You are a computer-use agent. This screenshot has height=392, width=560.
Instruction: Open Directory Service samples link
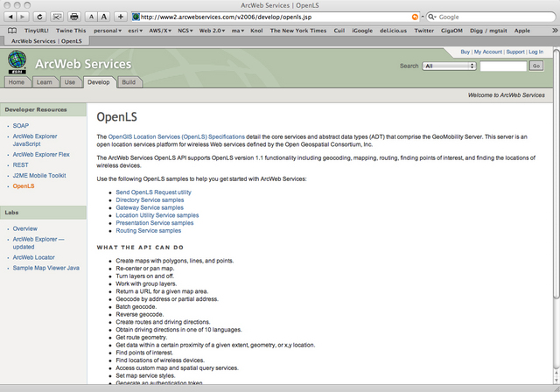pyautogui.click(x=150, y=199)
